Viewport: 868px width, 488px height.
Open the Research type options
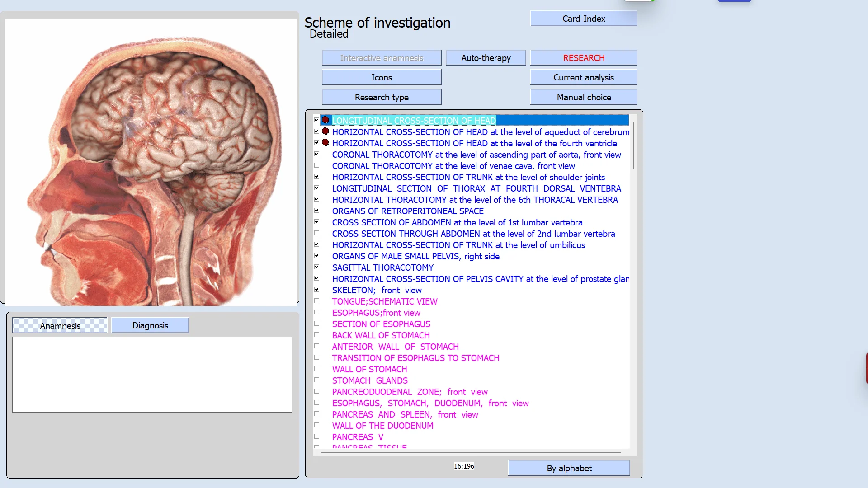(x=381, y=97)
